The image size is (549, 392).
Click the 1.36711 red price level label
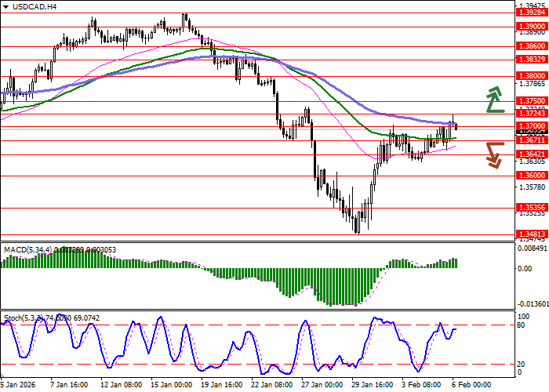point(532,140)
